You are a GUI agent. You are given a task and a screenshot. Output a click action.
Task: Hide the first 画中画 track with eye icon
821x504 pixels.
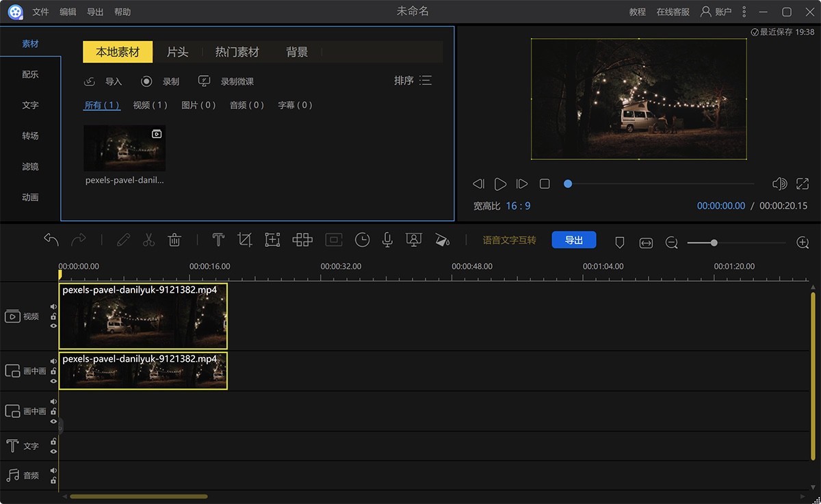(53, 381)
